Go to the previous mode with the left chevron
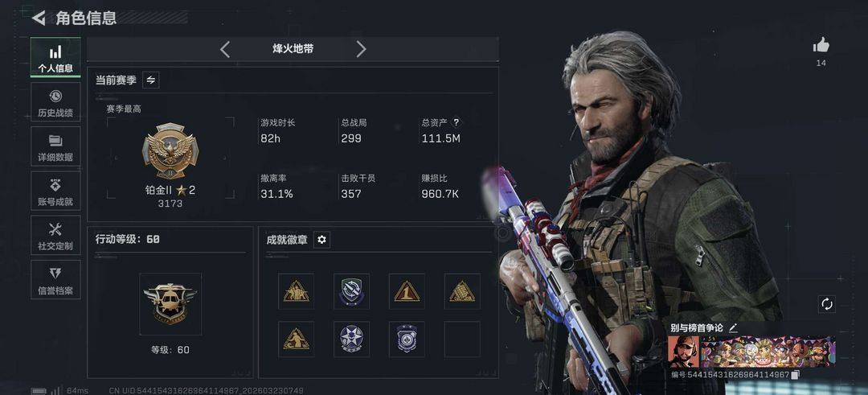This screenshot has height=395, width=868. [x=225, y=49]
